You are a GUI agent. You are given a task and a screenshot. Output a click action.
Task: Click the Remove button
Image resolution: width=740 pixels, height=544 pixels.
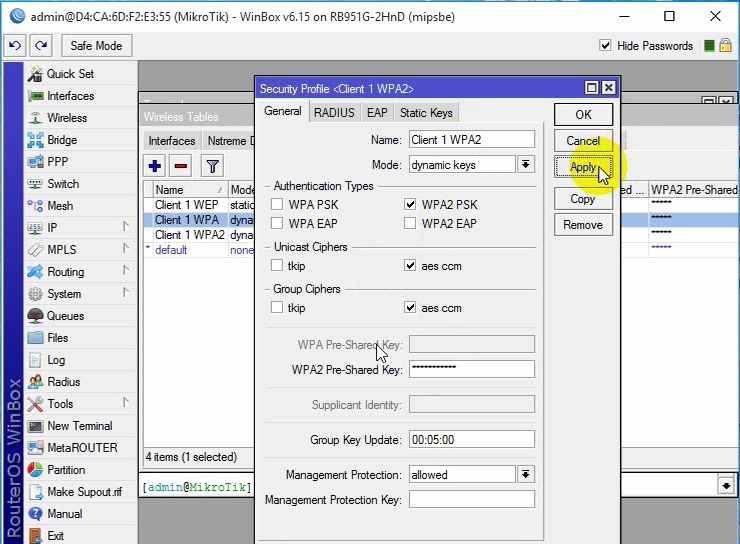click(x=583, y=225)
